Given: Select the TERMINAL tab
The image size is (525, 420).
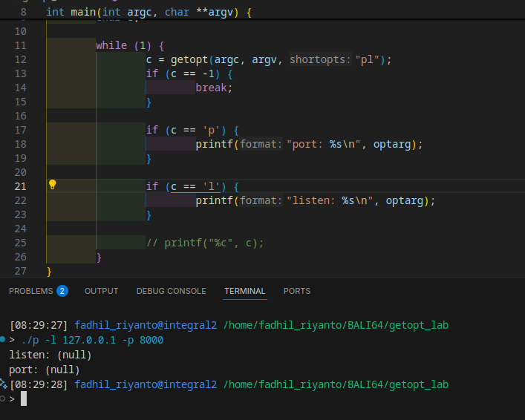Looking at the screenshot, I should click(245, 291).
